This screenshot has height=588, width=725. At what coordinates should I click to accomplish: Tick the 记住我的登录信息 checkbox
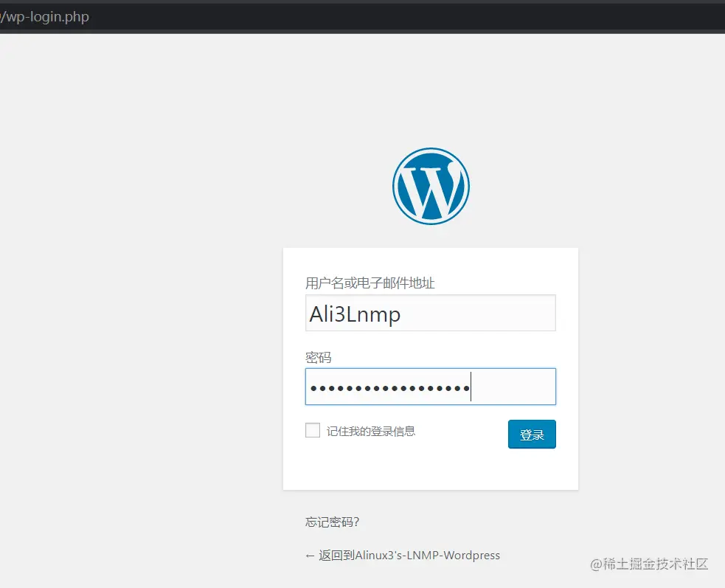[313, 430]
